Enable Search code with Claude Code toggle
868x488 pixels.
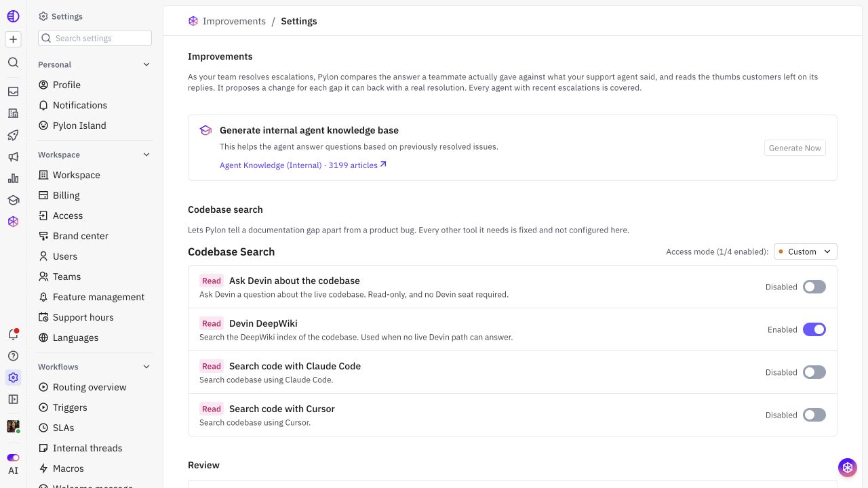[814, 372]
